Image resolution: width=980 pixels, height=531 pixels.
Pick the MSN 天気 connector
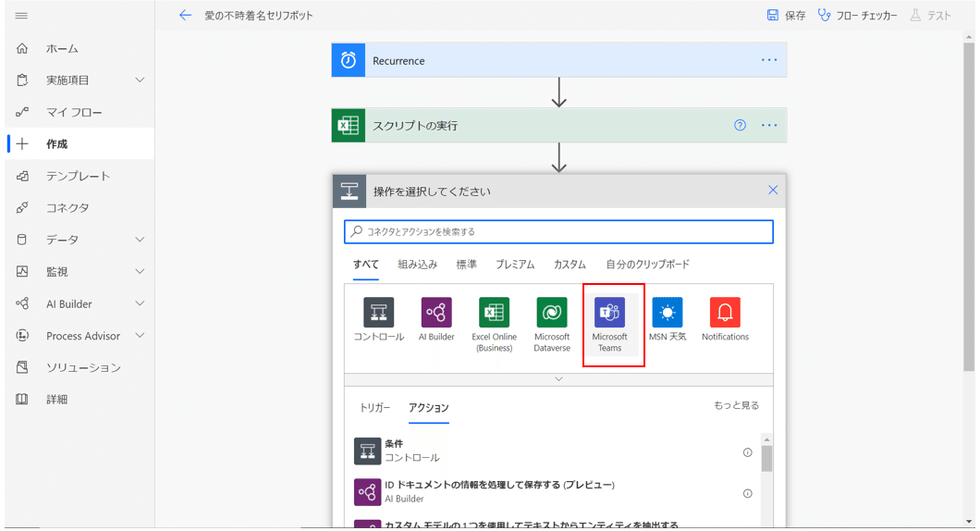667,314
